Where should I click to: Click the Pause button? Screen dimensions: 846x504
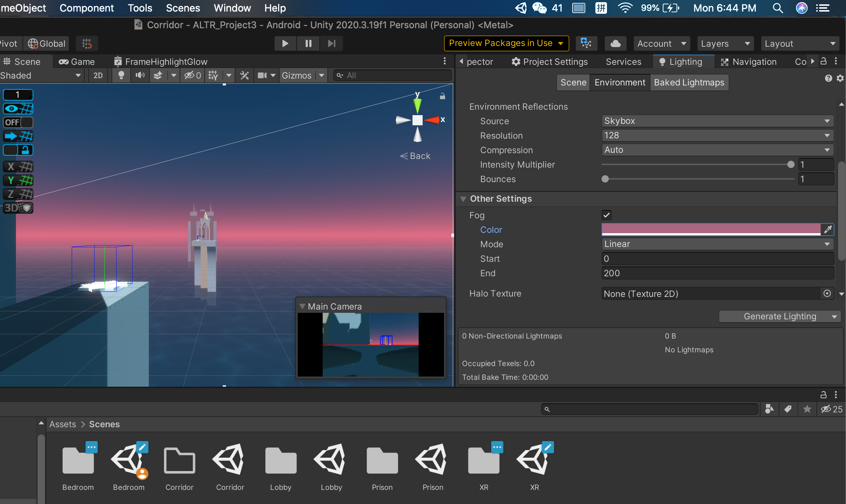[x=308, y=43]
